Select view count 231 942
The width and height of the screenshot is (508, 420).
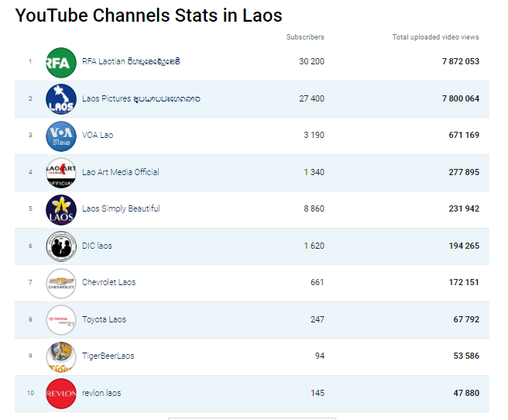464,208
